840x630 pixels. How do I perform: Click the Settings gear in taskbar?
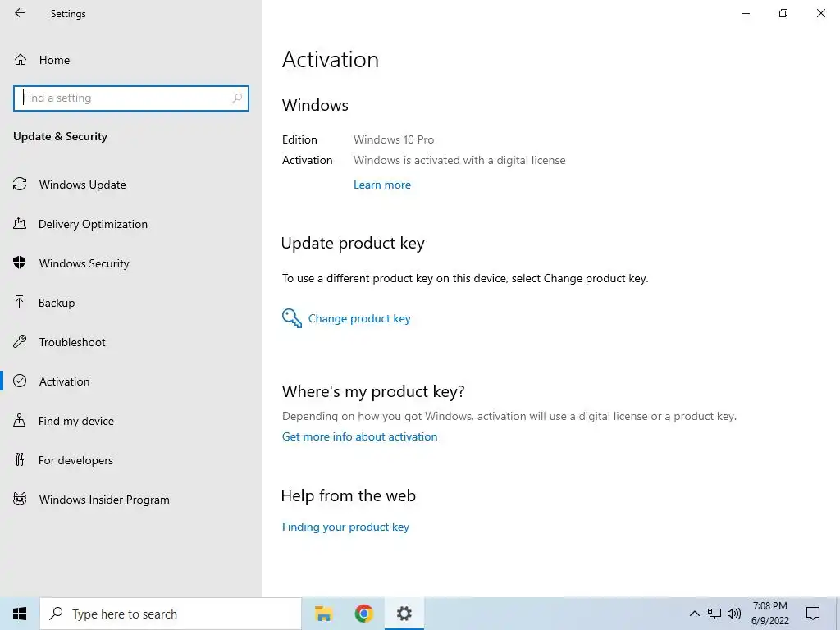point(404,614)
